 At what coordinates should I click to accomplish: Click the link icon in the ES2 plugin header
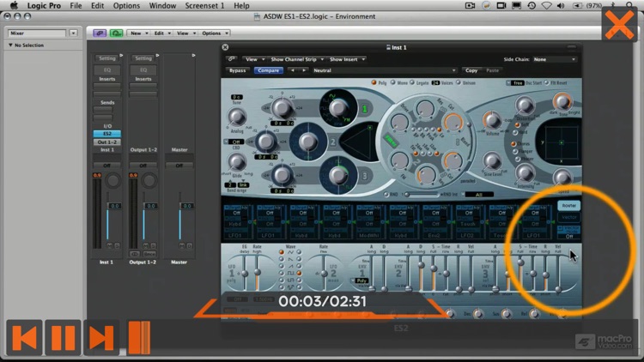pyautogui.click(x=231, y=59)
